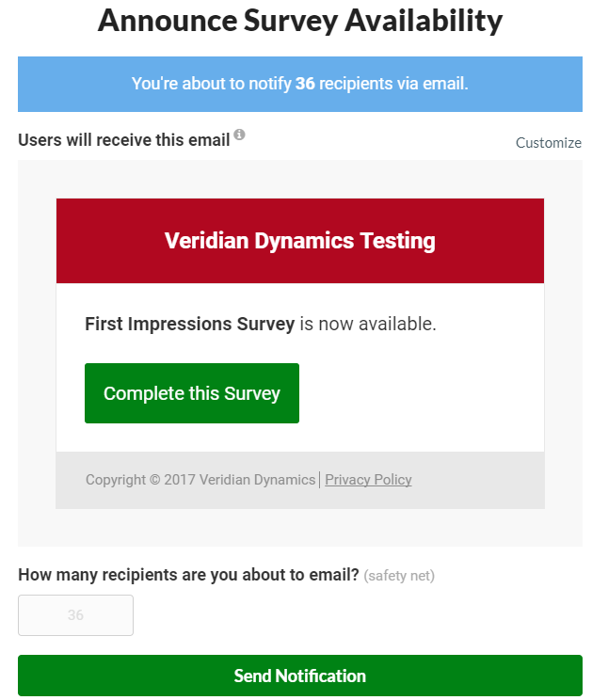
Task: Click 'Users will receive this email' label
Action: point(123,140)
